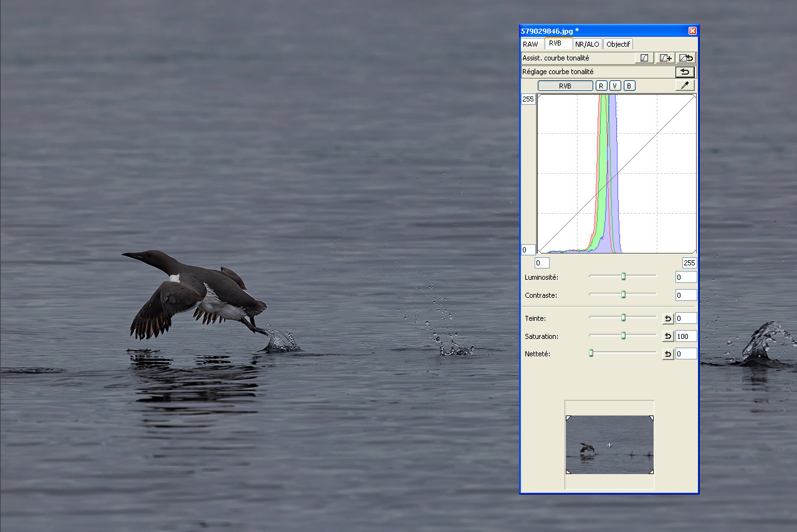797x532 pixels.
Task: Select the V channel button
Action: click(x=615, y=86)
